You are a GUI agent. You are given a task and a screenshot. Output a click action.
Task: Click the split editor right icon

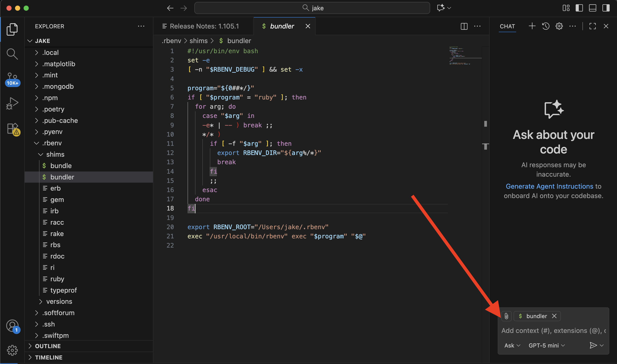pyautogui.click(x=464, y=26)
